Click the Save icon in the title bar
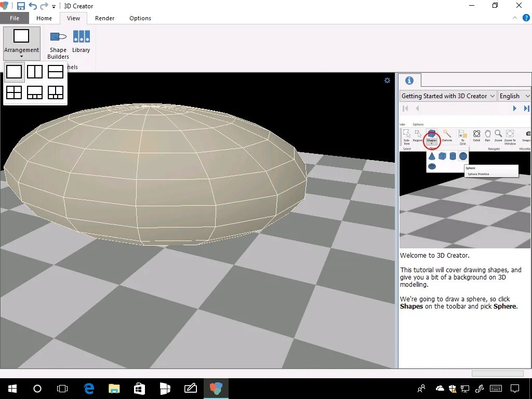The height and width of the screenshot is (399, 532). click(x=21, y=6)
